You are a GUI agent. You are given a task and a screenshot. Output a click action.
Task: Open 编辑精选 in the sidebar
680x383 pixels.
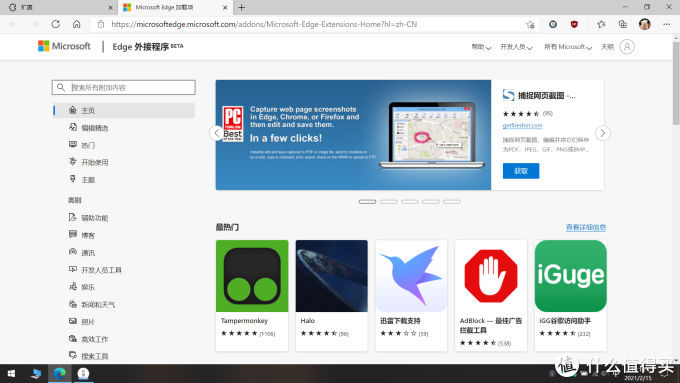(x=88, y=128)
